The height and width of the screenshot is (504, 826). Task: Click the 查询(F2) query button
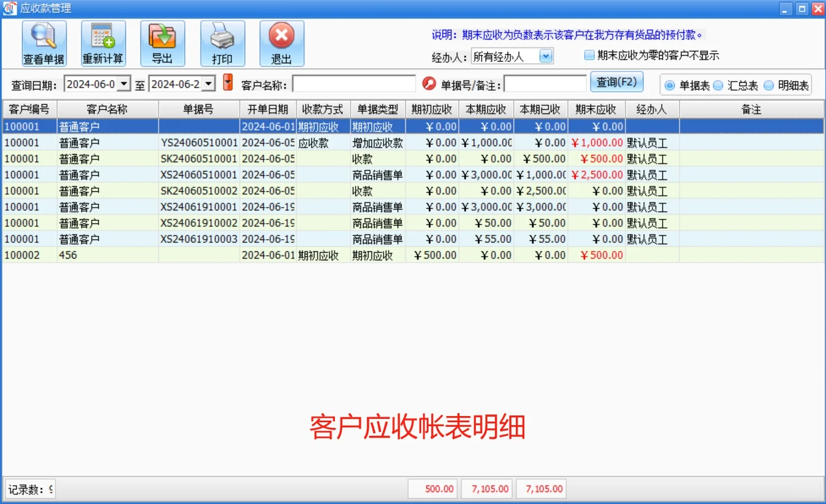pyautogui.click(x=617, y=82)
